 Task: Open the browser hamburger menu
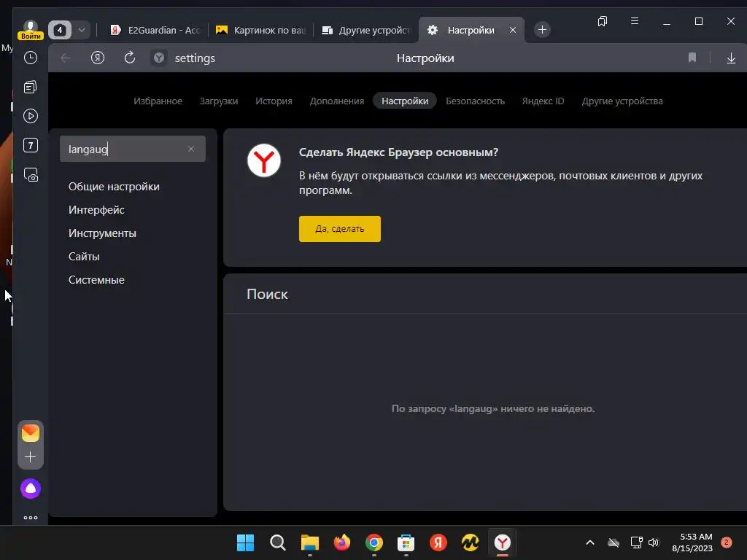[x=635, y=21]
